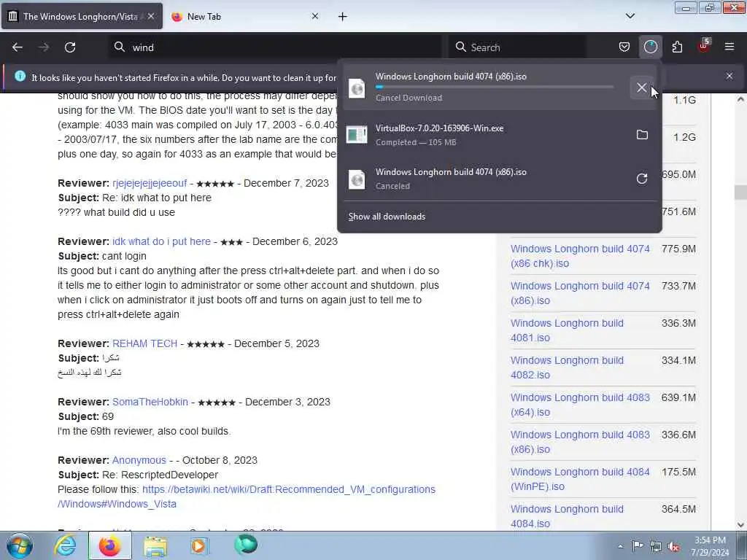The image size is (747, 560).
Task: Open the Firefox hamburger menu
Action: pyautogui.click(x=729, y=47)
